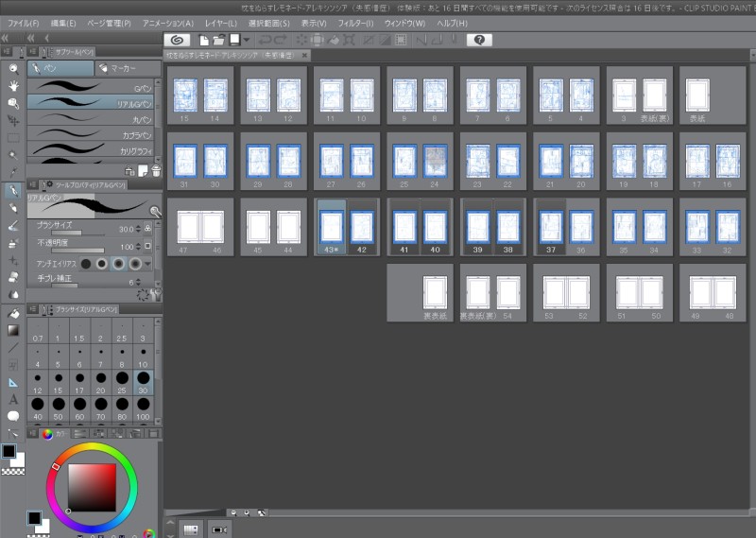Select the Gradient tool
The width and height of the screenshot is (756, 538).
[13, 331]
